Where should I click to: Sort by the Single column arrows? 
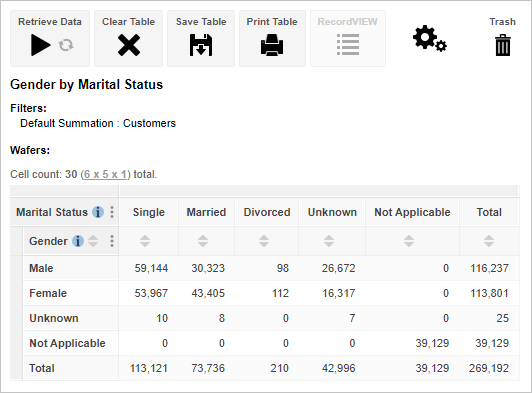pyautogui.click(x=145, y=241)
